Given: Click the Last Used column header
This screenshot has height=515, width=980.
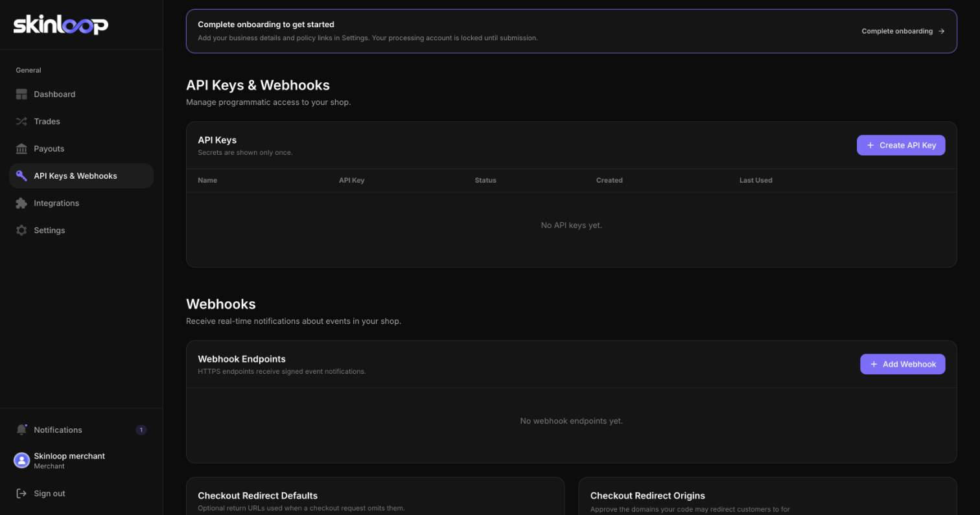Looking at the screenshot, I should point(756,180).
